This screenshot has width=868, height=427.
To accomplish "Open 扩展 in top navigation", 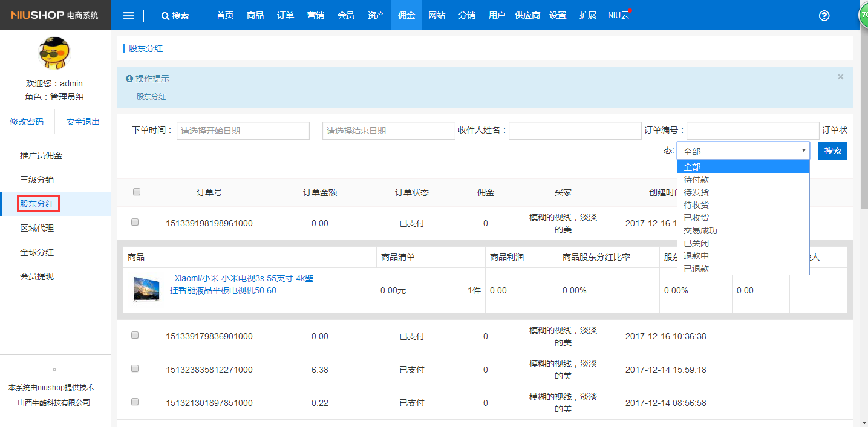I will point(588,15).
